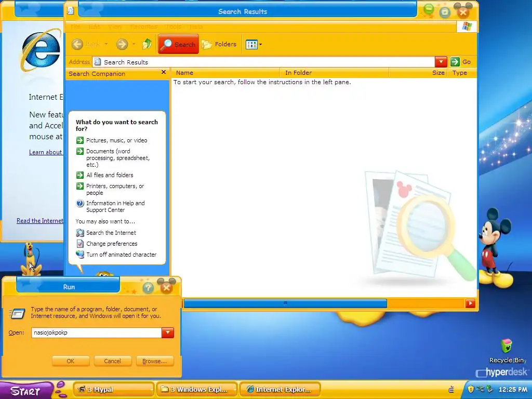The width and height of the screenshot is (532, 399).
Task: Click the security shield tray icon
Action: (x=471, y=389)
